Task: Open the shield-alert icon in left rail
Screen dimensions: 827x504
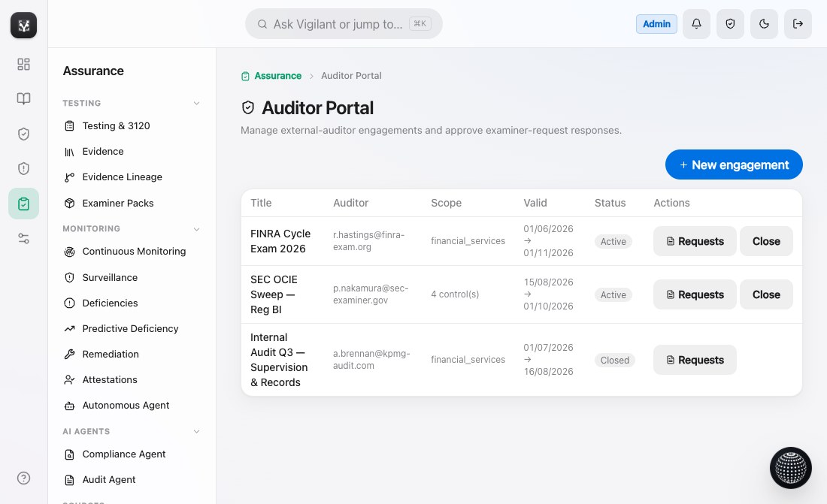Action: coord(24,169)
